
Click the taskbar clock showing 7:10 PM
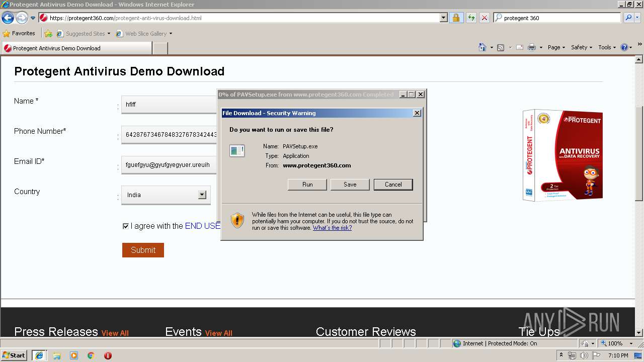click(x=618, y=355)
